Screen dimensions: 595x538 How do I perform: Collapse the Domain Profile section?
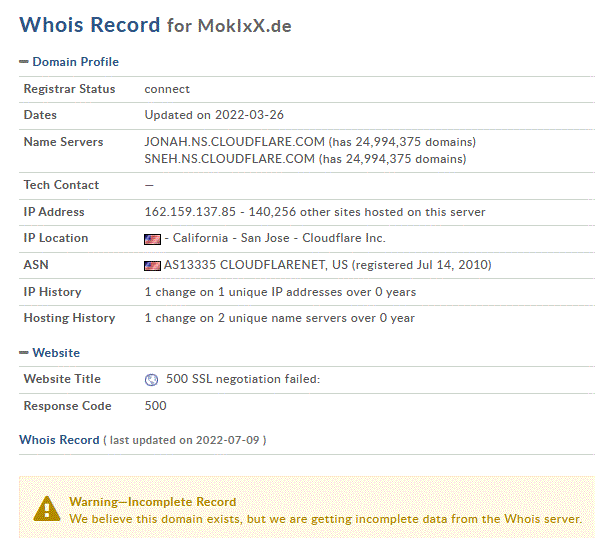point(24,62)
